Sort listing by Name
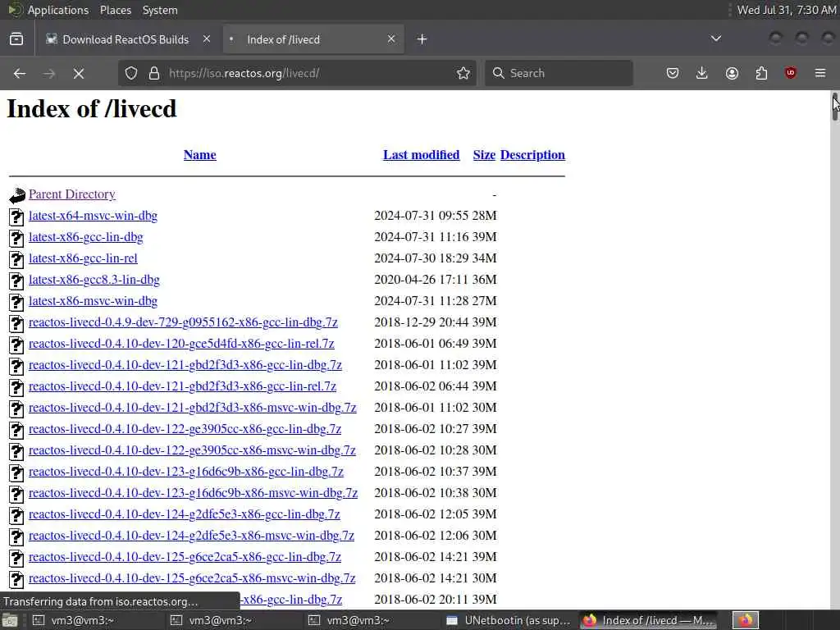The image size is (840, 630). point(200,155)
